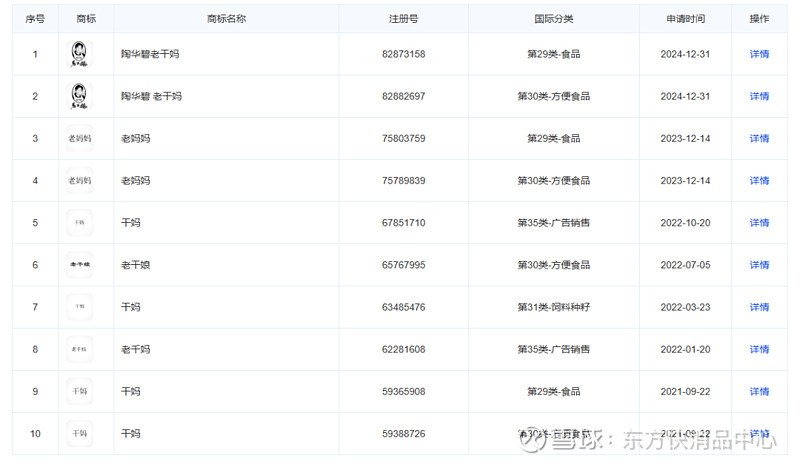The height and width of the screenshot is (464, 800).
Task: Click the 申请时间 column header
Action: point(685,19)
